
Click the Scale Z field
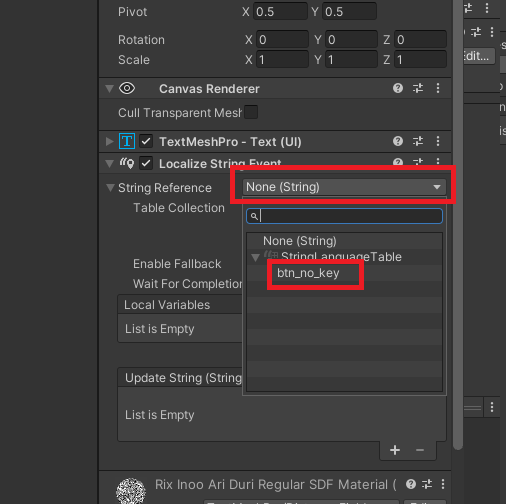coord(421,60)
